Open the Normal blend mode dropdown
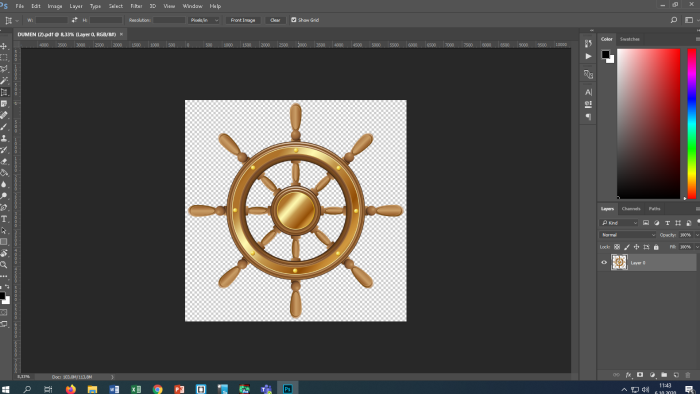700x394 pixels. point(628,235)
